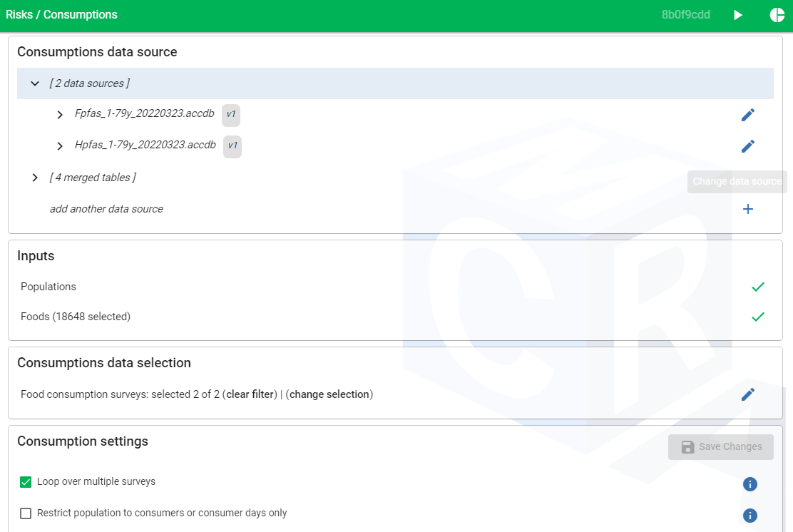Edit the Fpfas_1-79y_20220323.accdb data source
Image resolution: width=793 pixels, height=532 pixels.
(x=747, y=115)
